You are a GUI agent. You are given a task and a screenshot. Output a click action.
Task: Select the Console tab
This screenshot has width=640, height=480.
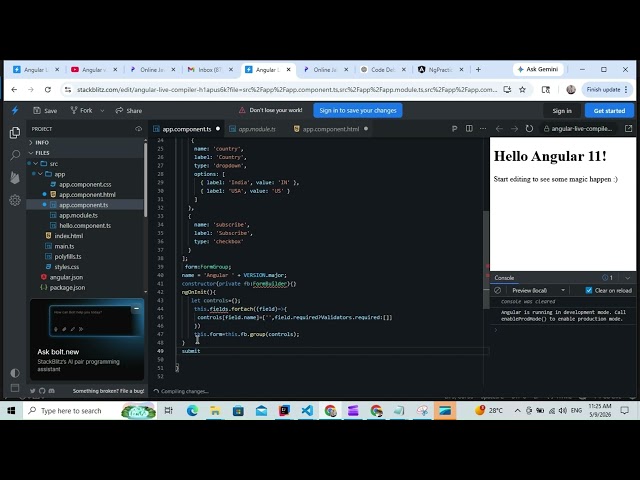[504, 278]
